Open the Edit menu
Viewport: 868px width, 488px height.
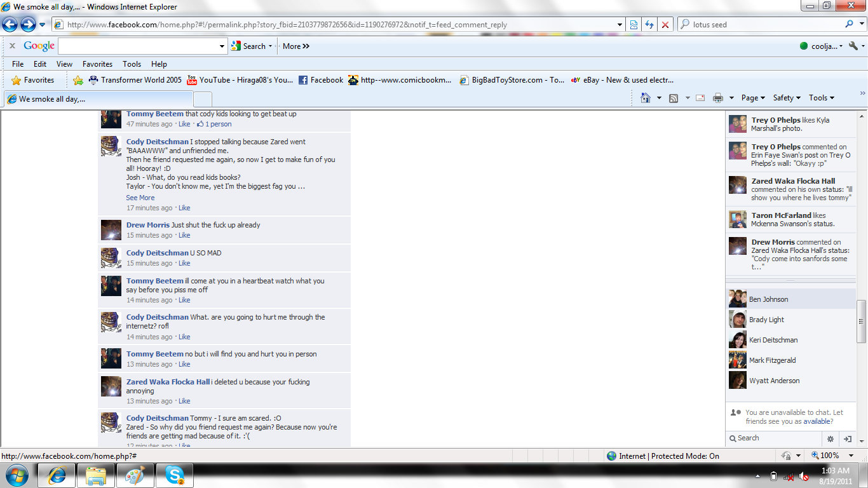pyautogui.click(x=40, y=64)
